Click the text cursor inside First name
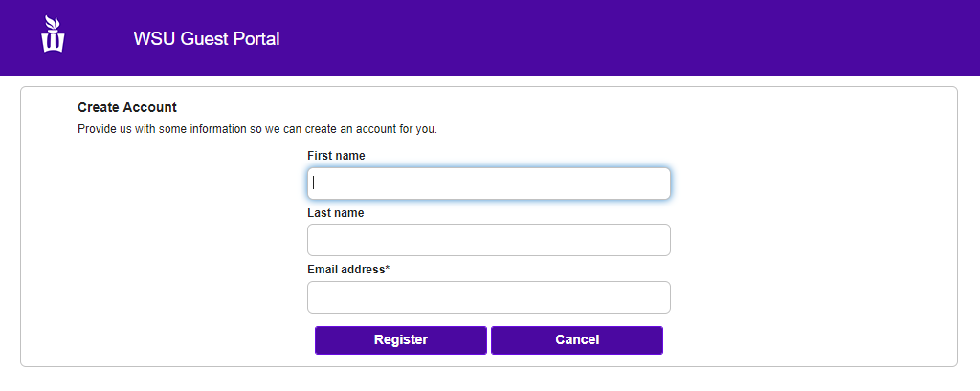Viewport: 980px width, 391px height. click(314, 183)
